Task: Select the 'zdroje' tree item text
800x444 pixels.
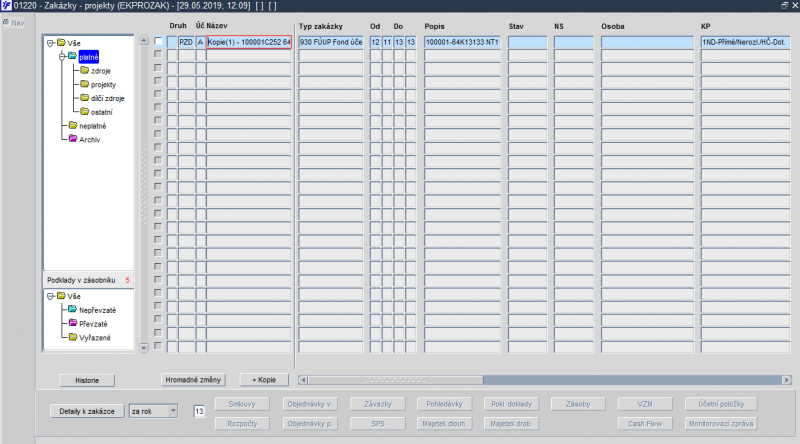Action: coord(101,71)
